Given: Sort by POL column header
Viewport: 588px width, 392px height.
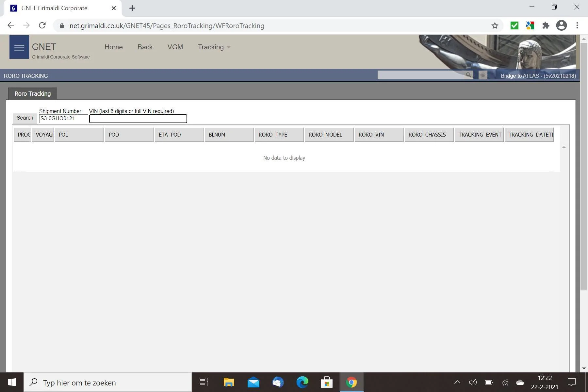Looking at the screenshot, I should [x=79, y=135].
